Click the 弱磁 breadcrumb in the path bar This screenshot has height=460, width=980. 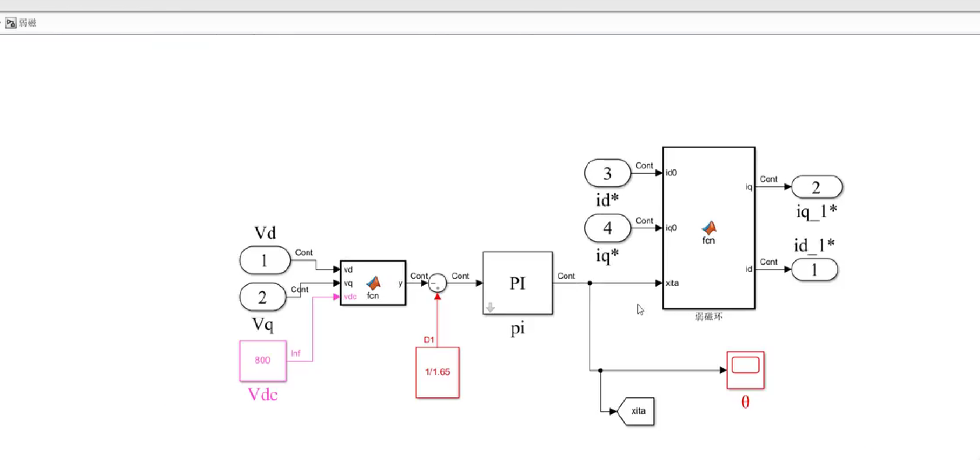click(x=27, y=23)
